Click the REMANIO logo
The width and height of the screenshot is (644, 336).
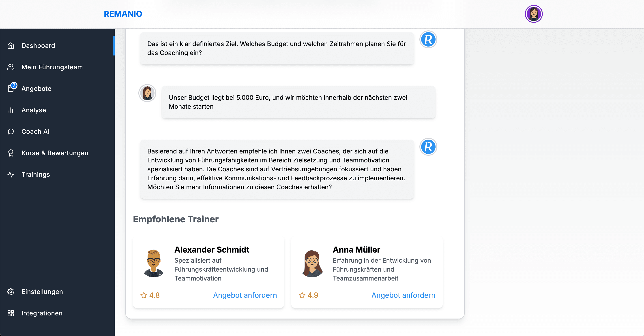123,14
